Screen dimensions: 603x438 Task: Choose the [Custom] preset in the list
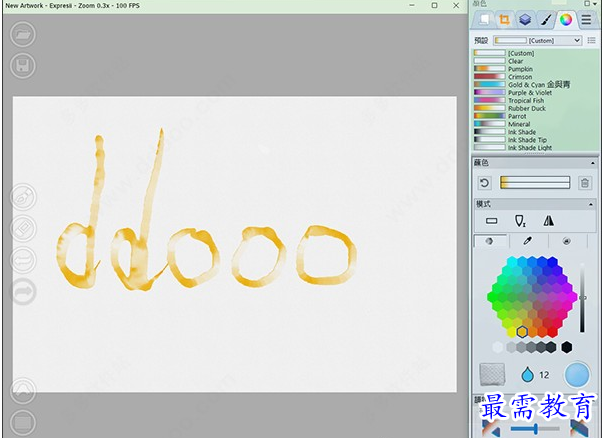coord(504,53)
